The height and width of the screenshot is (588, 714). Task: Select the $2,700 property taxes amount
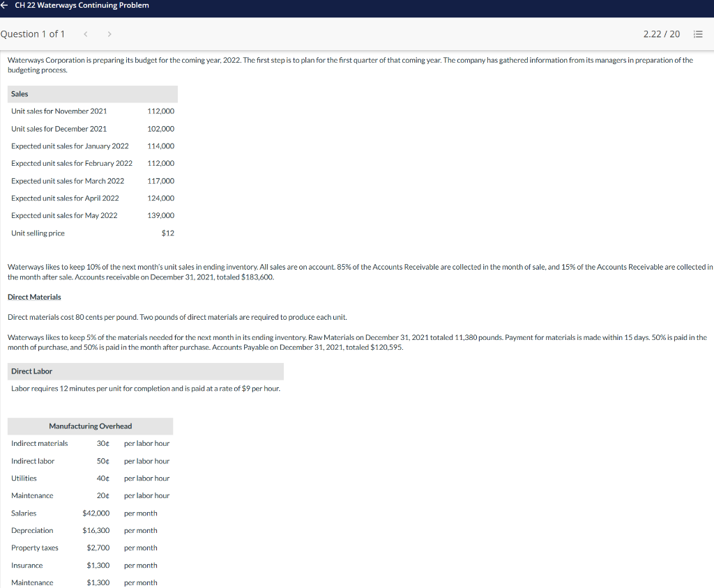click(x=98, y=548)
